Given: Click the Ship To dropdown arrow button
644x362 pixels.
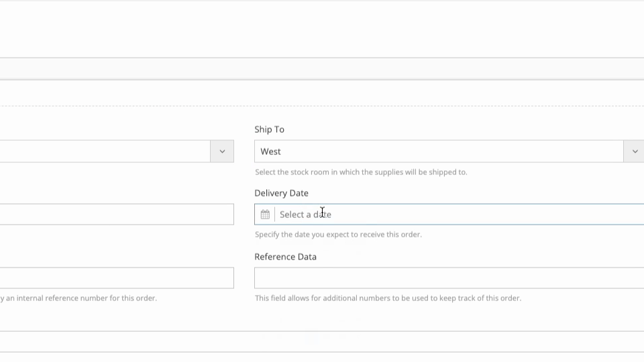Looking at the screenshot, I should coord(634,152).
